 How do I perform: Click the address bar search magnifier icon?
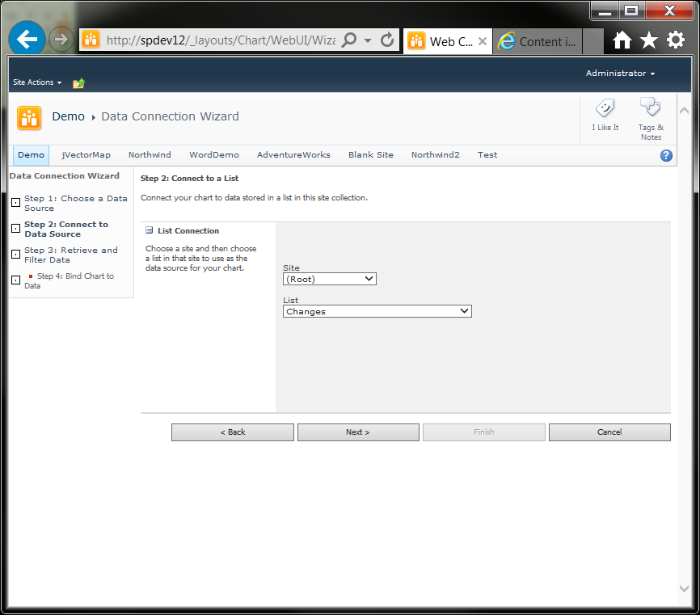pos(349,40)
